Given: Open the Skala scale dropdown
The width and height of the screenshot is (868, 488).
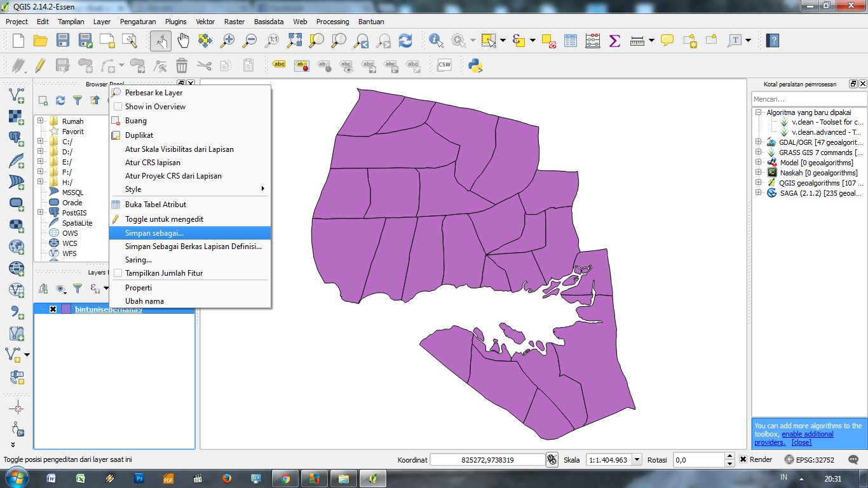Looking at the screenshot, I should click(x=636, y=459).
